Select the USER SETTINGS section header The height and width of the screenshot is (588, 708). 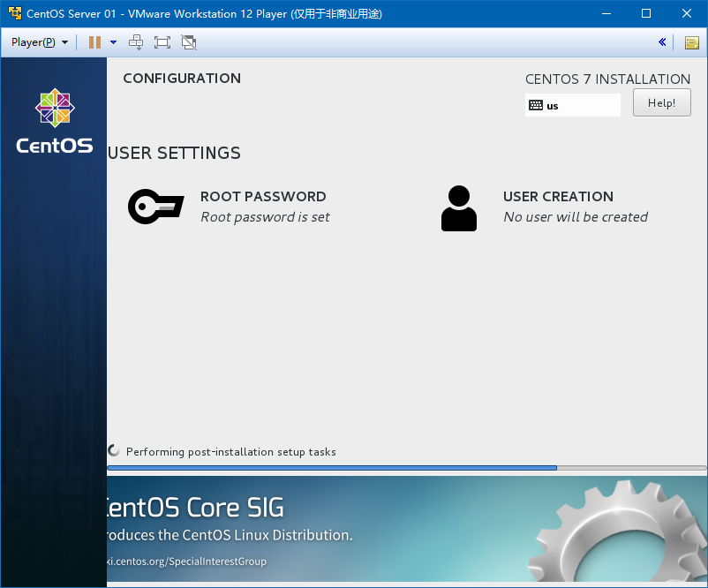point(173,153)
